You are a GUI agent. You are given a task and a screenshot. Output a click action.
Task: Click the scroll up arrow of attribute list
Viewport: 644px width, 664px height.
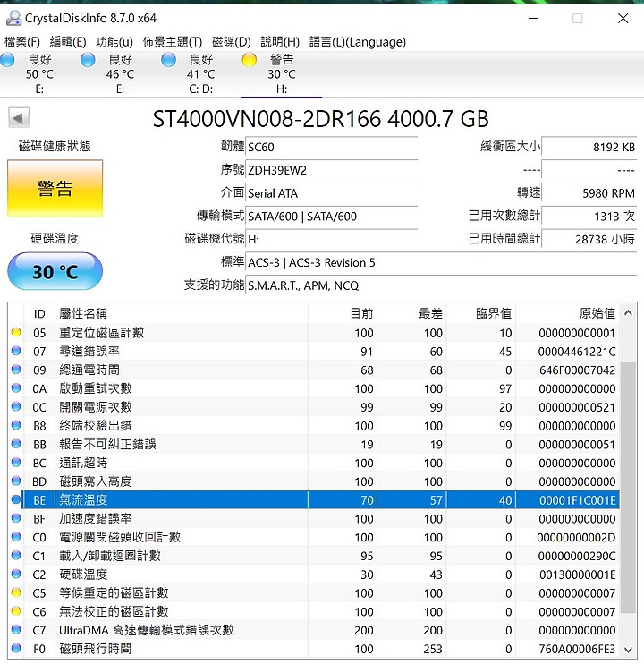click(x=628, y=313)
